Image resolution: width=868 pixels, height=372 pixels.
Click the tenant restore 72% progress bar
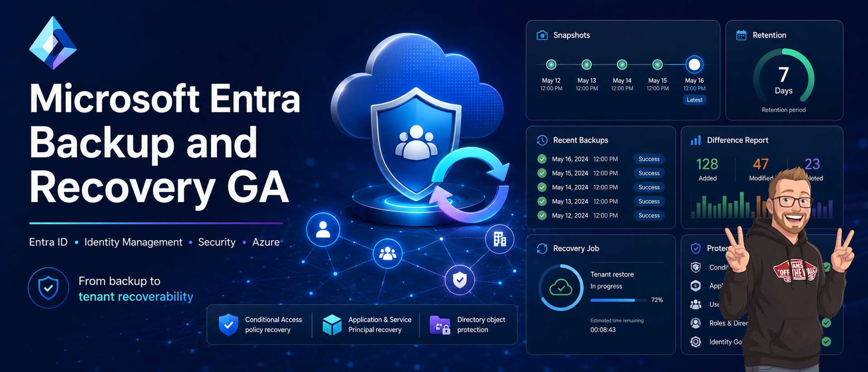(x=619, y=300)
